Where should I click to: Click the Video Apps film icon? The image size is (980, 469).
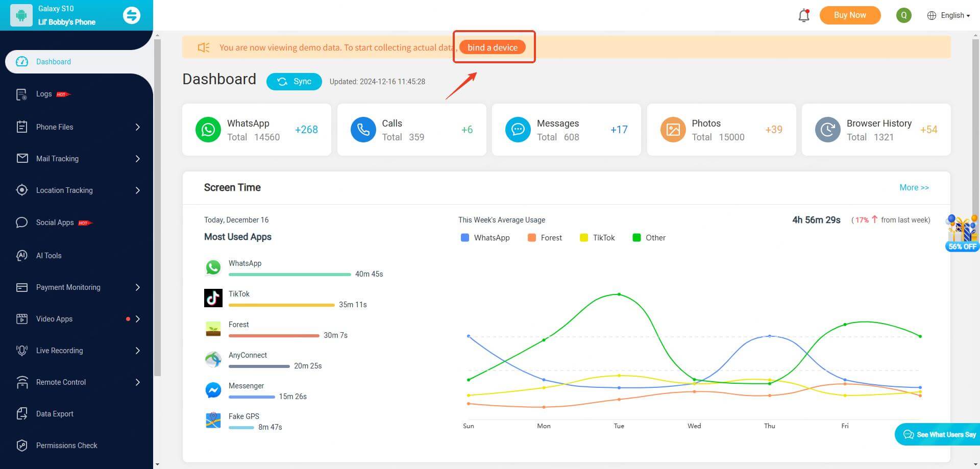22,319
